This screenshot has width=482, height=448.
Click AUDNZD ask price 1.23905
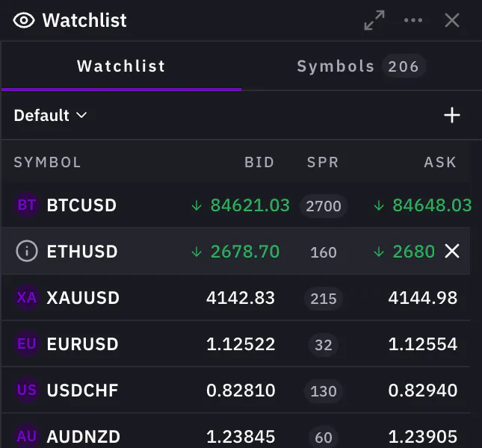pyautogui.click(x=423, y=437)
